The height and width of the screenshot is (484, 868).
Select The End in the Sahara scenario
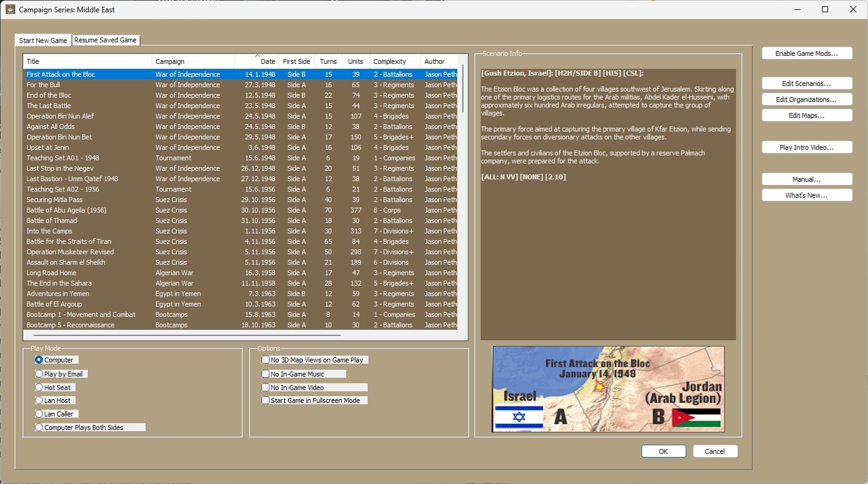[x=240, y=283]
